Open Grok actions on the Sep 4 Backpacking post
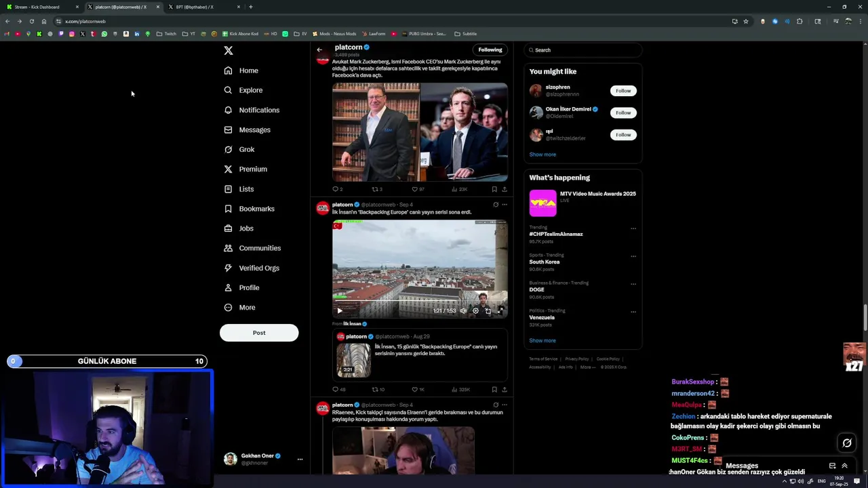 point(496,205)
